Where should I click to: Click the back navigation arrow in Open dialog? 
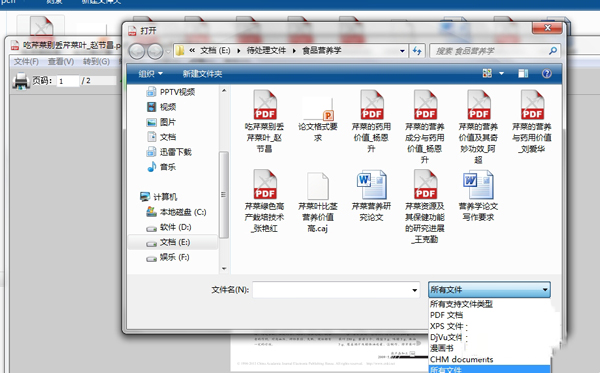coord(137,51)
